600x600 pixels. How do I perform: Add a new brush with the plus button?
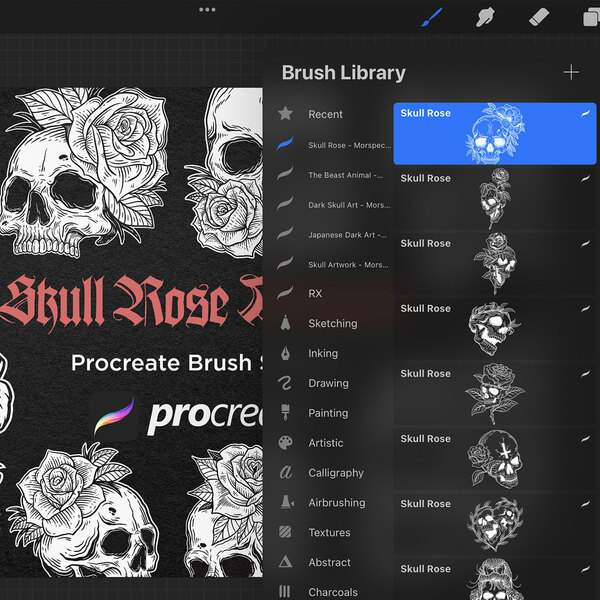571,72
